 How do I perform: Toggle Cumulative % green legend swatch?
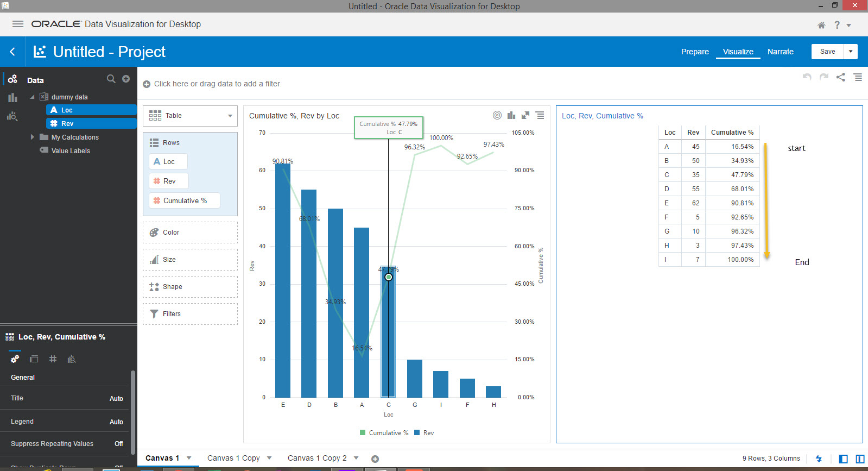point(363,433)
